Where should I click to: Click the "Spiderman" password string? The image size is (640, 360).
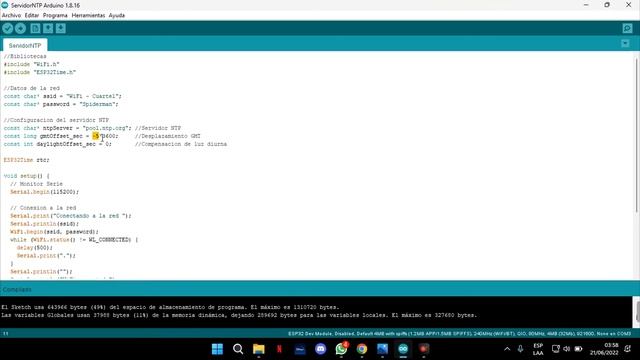click(98, 104)
